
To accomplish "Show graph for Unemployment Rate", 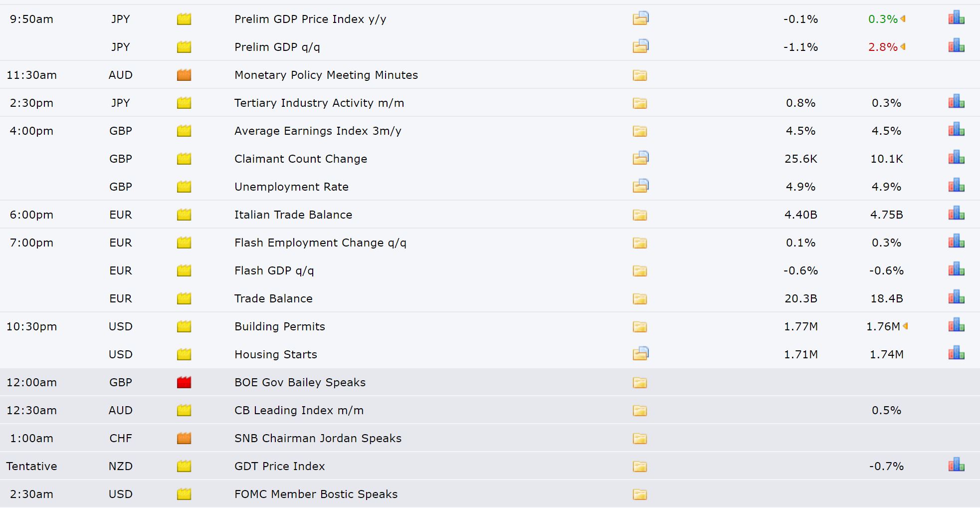I will (957, 186).
